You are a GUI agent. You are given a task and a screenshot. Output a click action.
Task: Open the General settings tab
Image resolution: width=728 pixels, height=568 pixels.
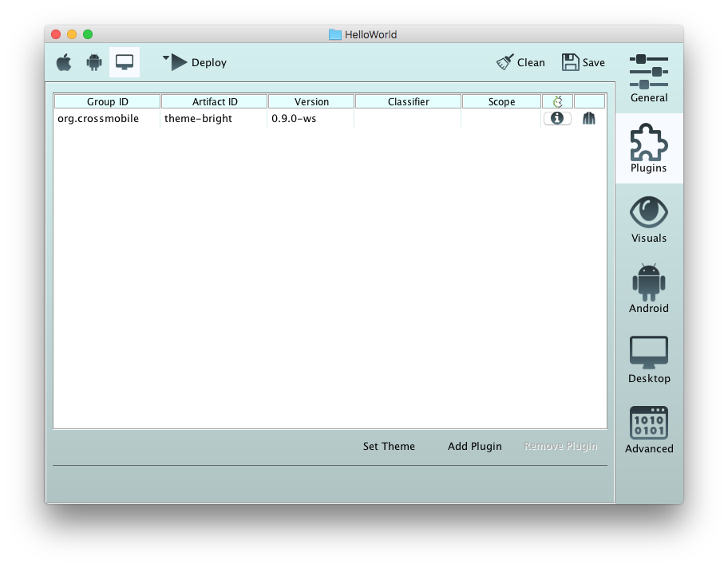click(649, 78)
